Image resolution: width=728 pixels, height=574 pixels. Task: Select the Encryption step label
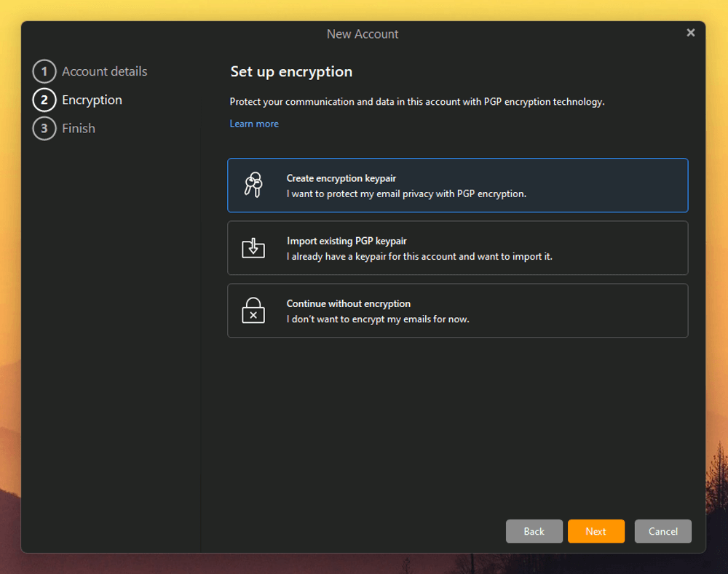pyautogui.click(x=92, y=100)
